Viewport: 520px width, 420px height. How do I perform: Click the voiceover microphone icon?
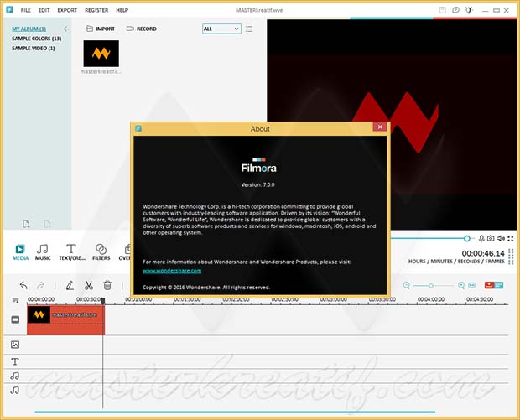481,238
